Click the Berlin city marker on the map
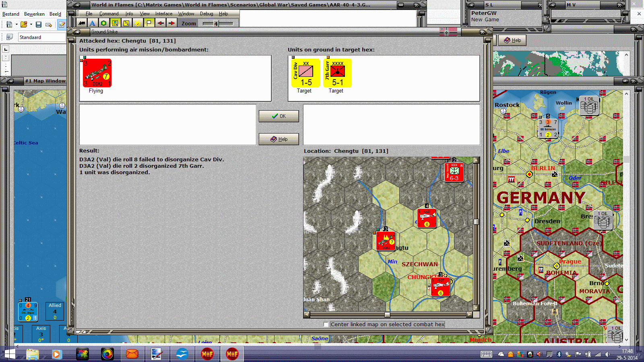644x362 pixels. coord(529,174)
